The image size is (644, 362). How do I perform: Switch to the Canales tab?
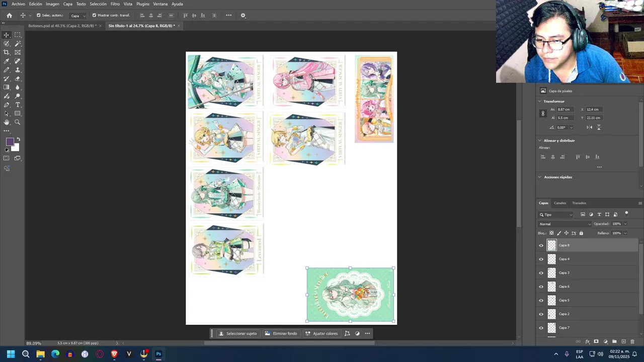[x=560, y=203]
